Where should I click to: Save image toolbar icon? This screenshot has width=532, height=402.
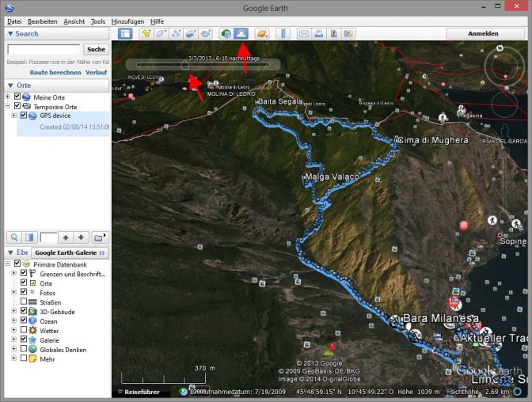point(334,33)
